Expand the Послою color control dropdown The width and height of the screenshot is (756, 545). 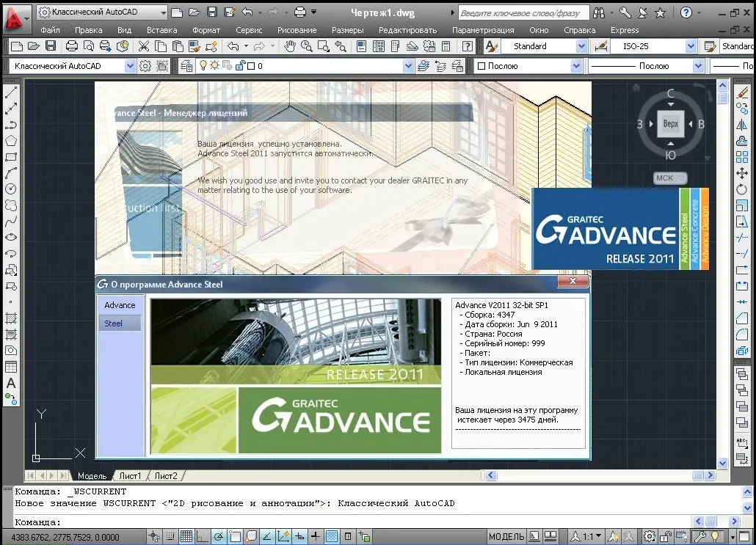[x=576, y=65]
